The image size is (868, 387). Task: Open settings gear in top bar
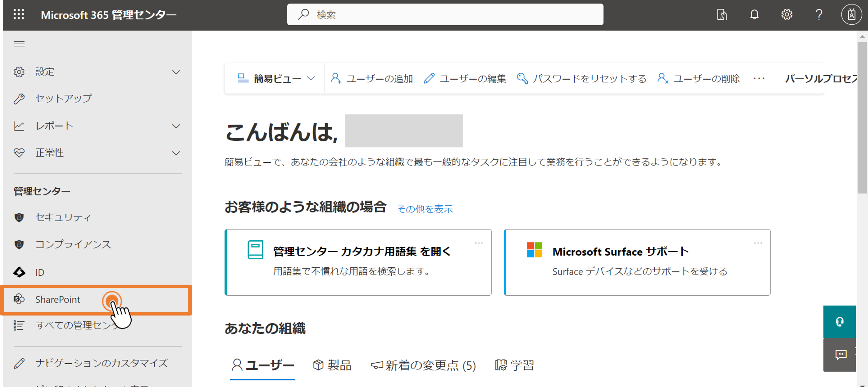click(x=786, y=14)
